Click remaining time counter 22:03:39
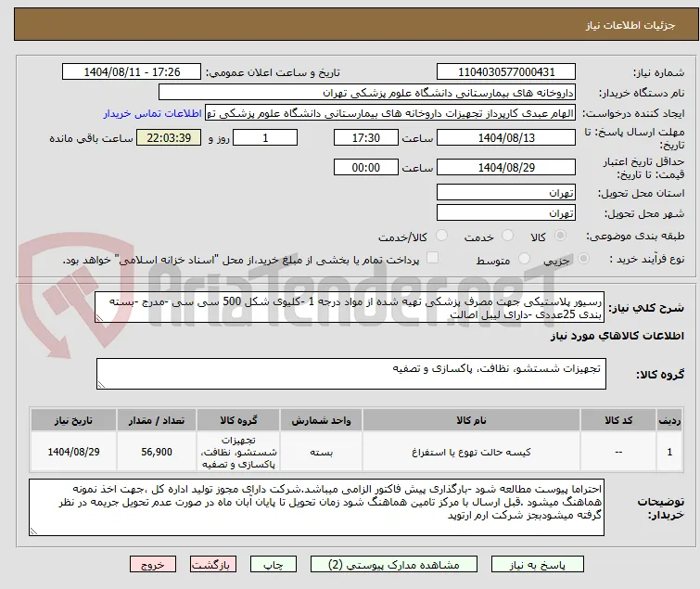This screenshot has height=589, width=700. tap(169, 137)
